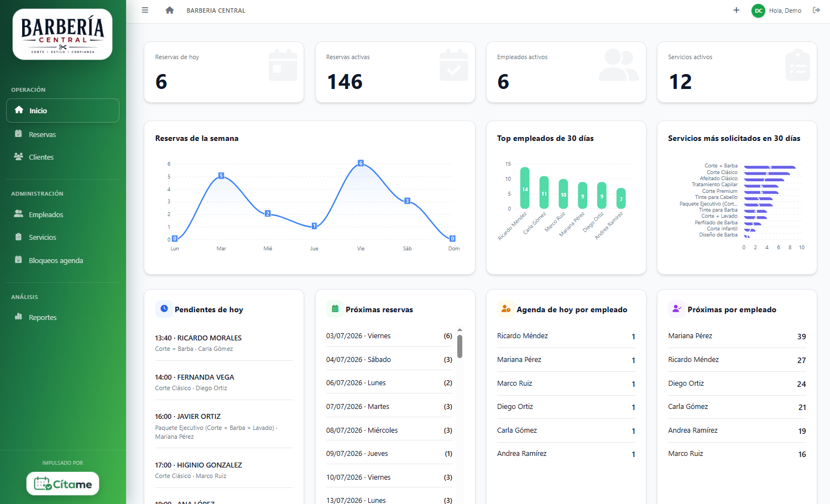This screenshot has height=504, width=830.
Task: Open the Reservas menu item
Action: [x=62, y=134]
